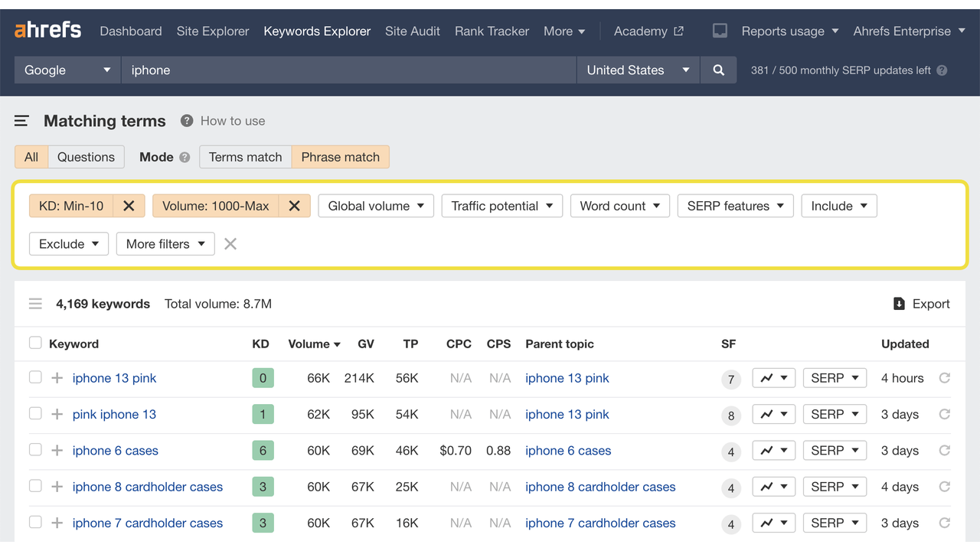Open the rows display options icon
The height and width of the screenshot is (551, 980).
tap(35, 303)
